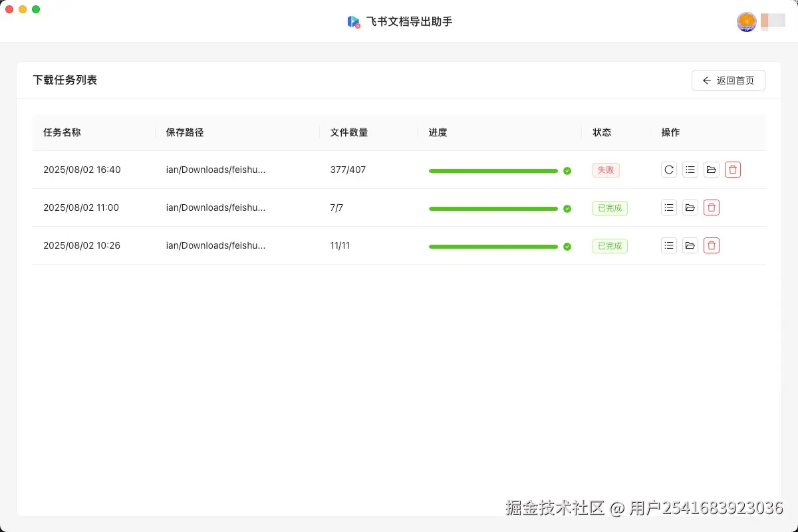798x532 pixels.
Task: Click the user avatar at top right
Action: (746, 21)
